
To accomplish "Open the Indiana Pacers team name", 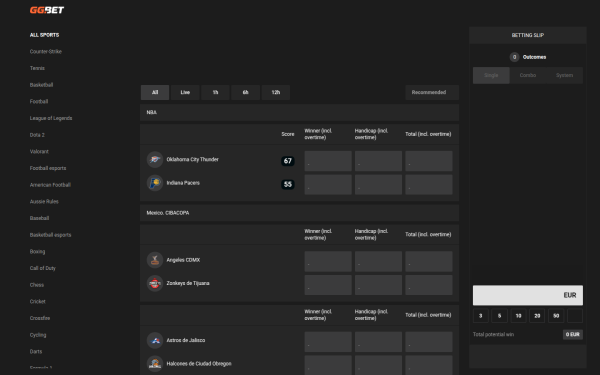I will (183, 183).
